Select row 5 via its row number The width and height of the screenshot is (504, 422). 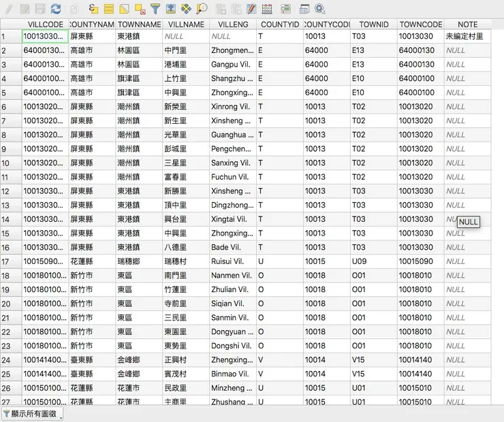(11, 93)
